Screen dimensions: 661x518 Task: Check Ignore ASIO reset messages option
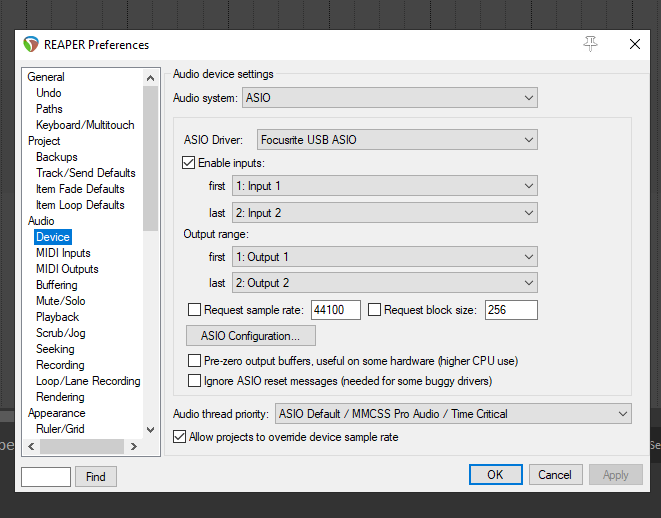click(195, 381)
